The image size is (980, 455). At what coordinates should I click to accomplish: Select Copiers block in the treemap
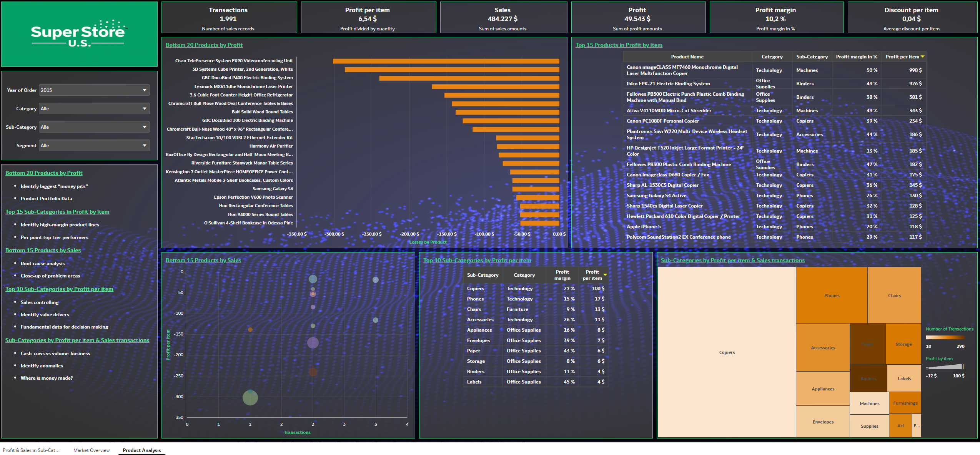[x=727, y=352]
